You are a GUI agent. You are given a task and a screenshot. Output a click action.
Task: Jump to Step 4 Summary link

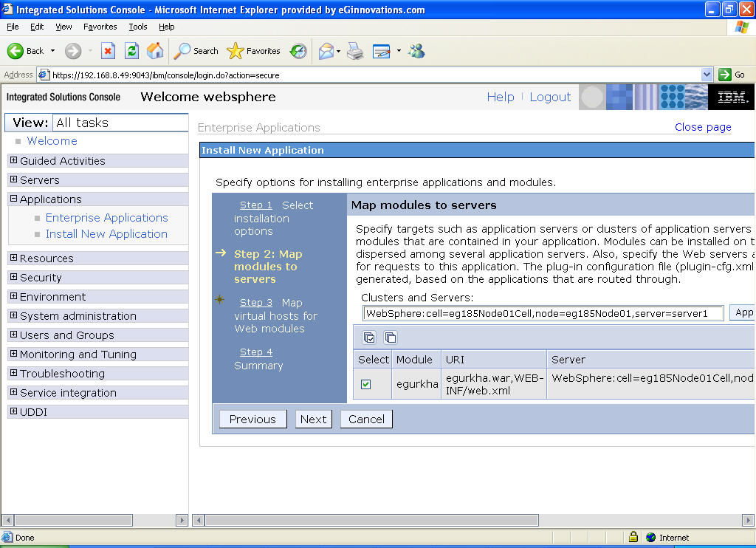tap(256, 352)
